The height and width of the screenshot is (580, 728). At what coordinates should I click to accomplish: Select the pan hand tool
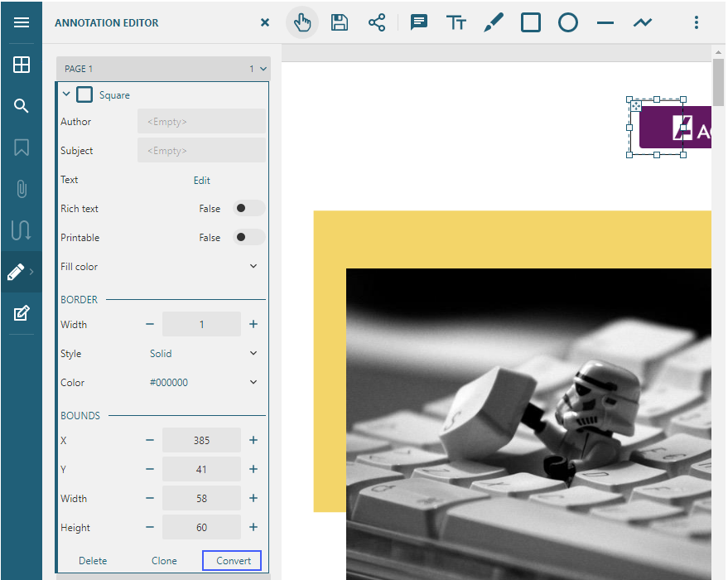(x=302, y=22)
